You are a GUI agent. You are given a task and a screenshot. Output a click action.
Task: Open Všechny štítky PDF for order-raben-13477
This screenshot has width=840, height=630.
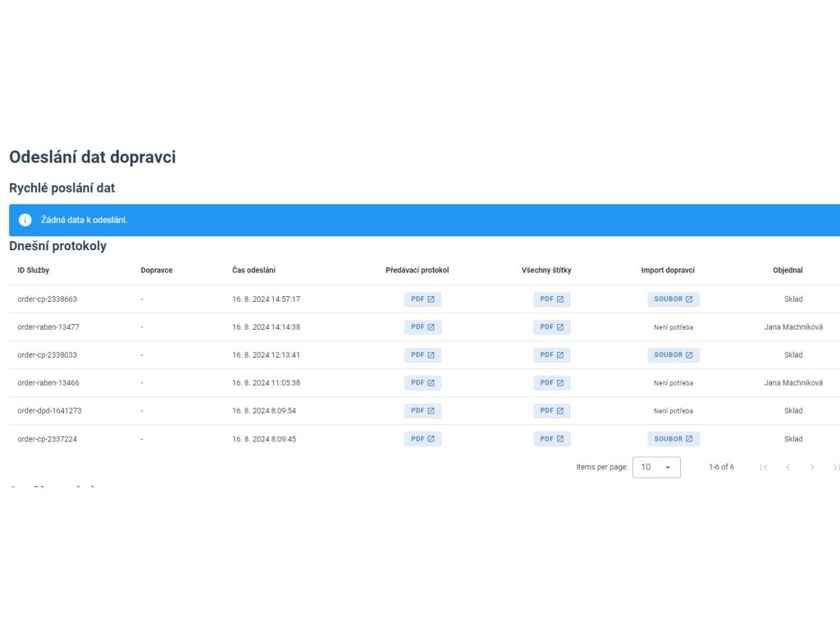coord(552,326)
